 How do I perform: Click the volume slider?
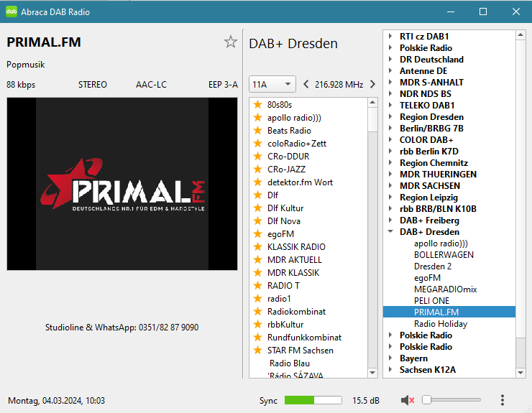(x=451, y=400)
